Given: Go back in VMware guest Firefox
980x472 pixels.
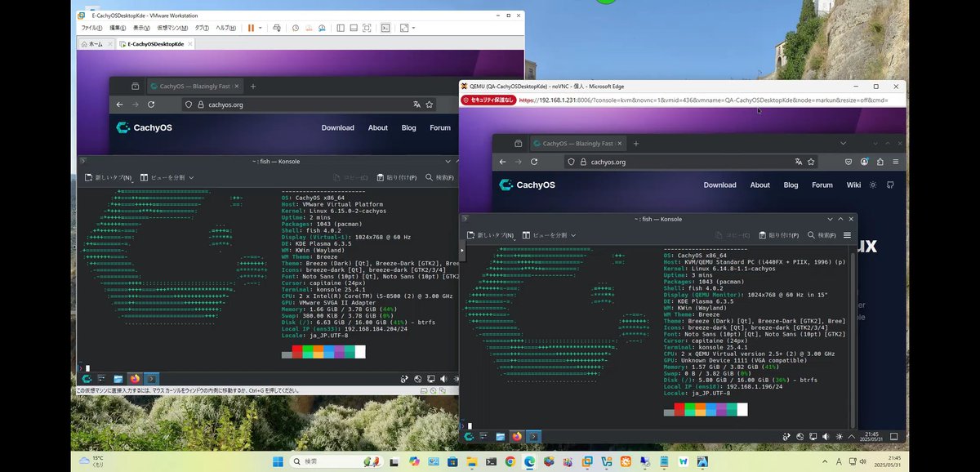Looking at the screenshot, I should pyautogui.click(x=119, y=105).
